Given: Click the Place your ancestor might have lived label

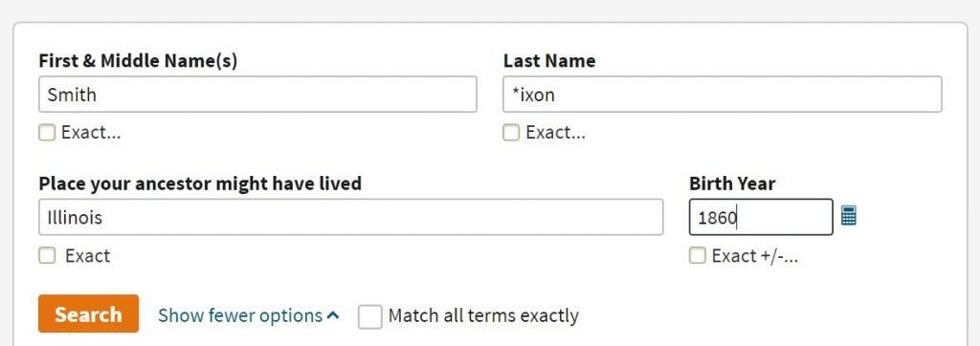Looking at the screenshot, I should [x=200, y=184].
